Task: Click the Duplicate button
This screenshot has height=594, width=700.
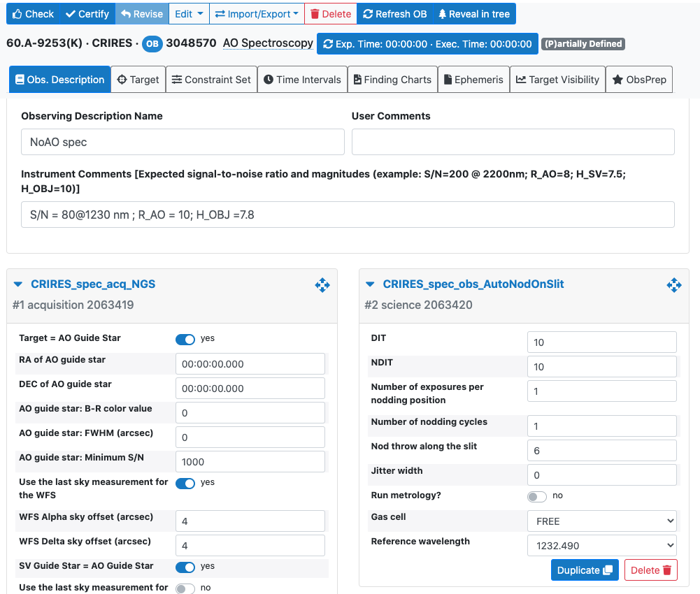Action: (x=585, y=570)
